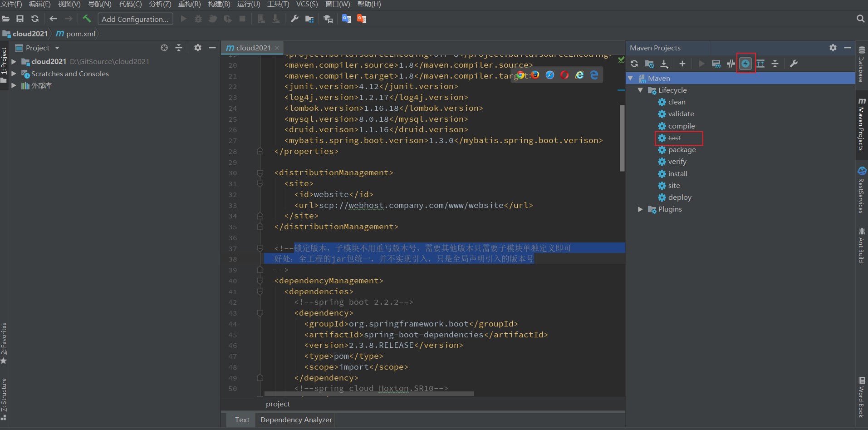This screenshot has width=868, height=430.
Task: Click the Add Configuration... button
Action: pyautogui.click(x=135, y=19)
